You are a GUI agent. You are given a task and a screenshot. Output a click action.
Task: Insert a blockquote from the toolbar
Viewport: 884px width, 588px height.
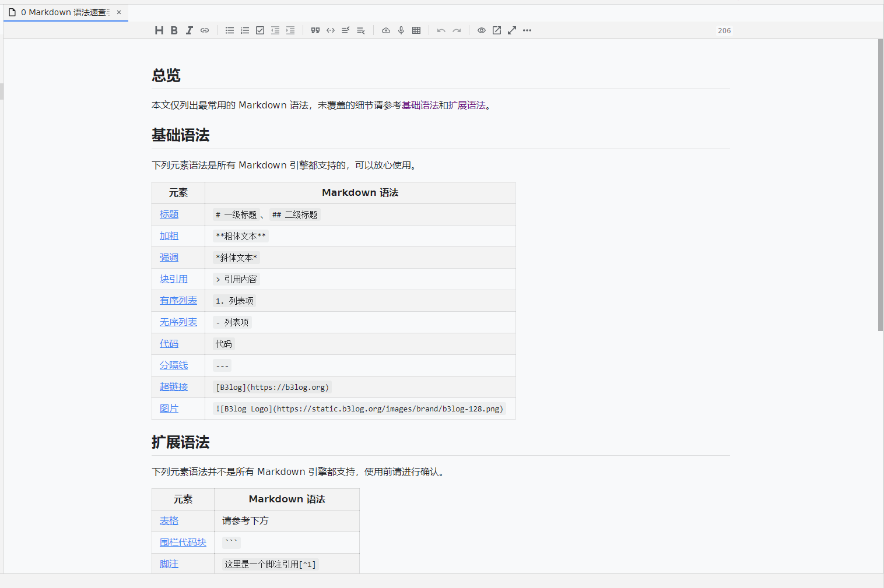[315, 30]
